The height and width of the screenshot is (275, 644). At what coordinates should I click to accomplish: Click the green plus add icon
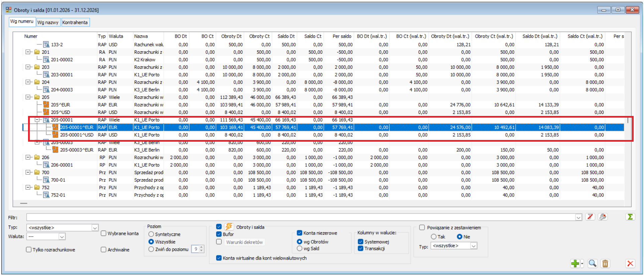point(575,264)
